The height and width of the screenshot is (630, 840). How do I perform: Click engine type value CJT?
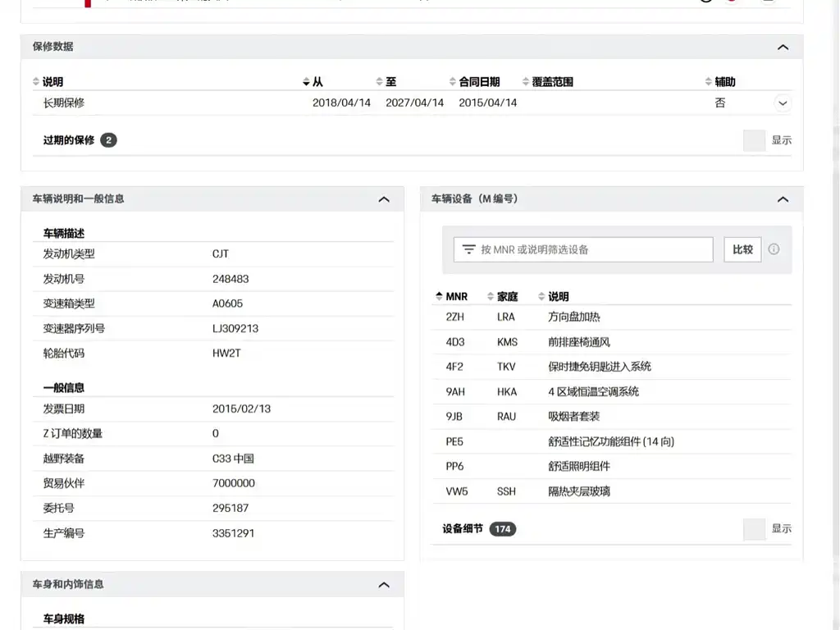point(220,254)
